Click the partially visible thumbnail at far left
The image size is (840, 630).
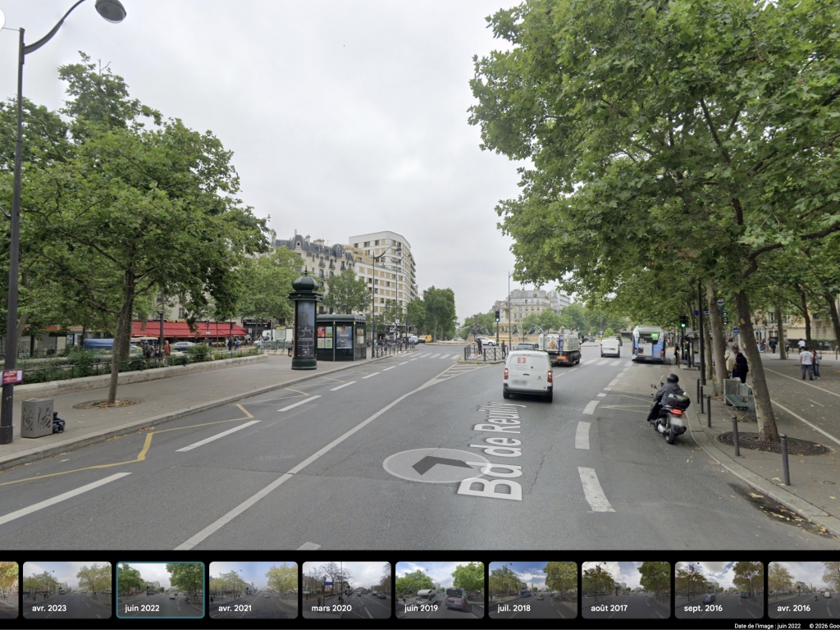(x=8, y=589)
